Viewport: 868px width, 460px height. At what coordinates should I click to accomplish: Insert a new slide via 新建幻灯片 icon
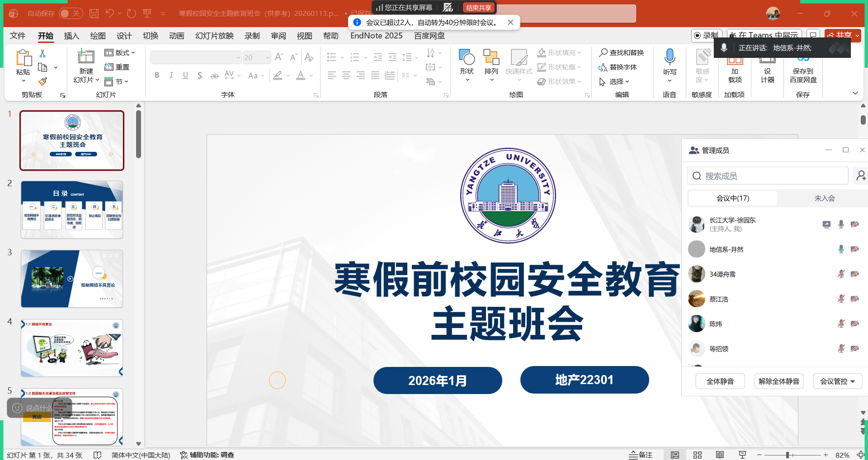(85, 57)
